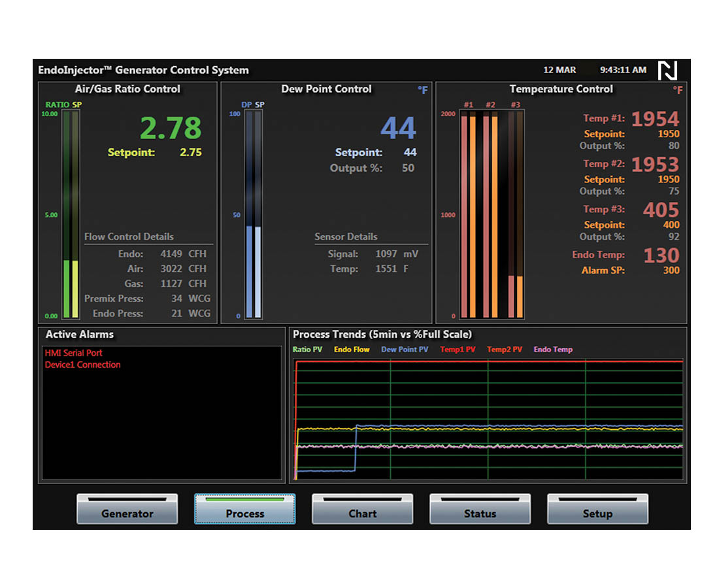Switch to the Process tab
Viewport: 719px width, 588px height.
245,510
